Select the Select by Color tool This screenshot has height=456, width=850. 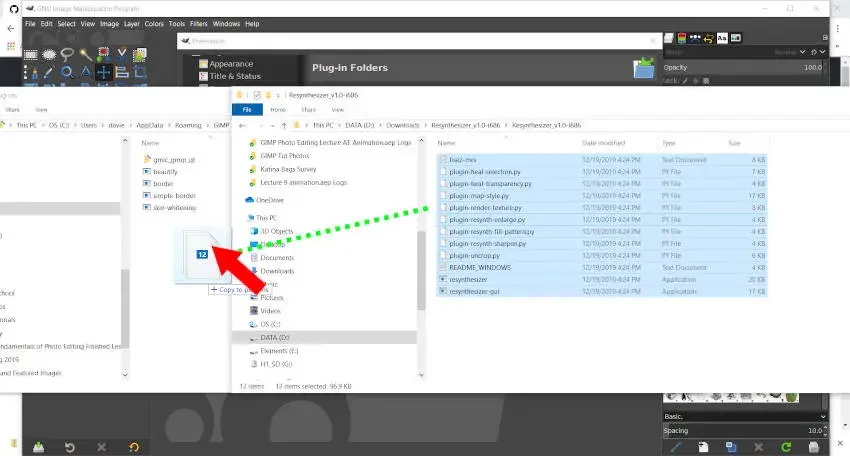click(104, 54)
